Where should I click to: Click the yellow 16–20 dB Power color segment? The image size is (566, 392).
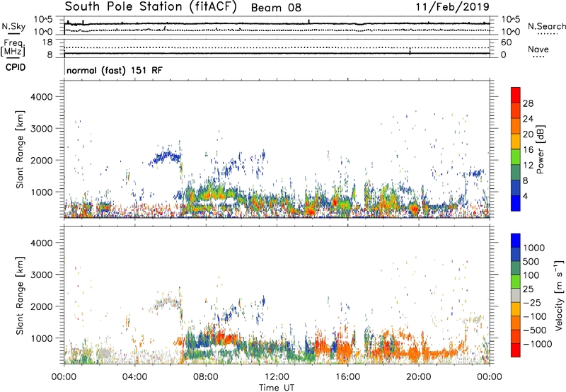pos(516,142)
